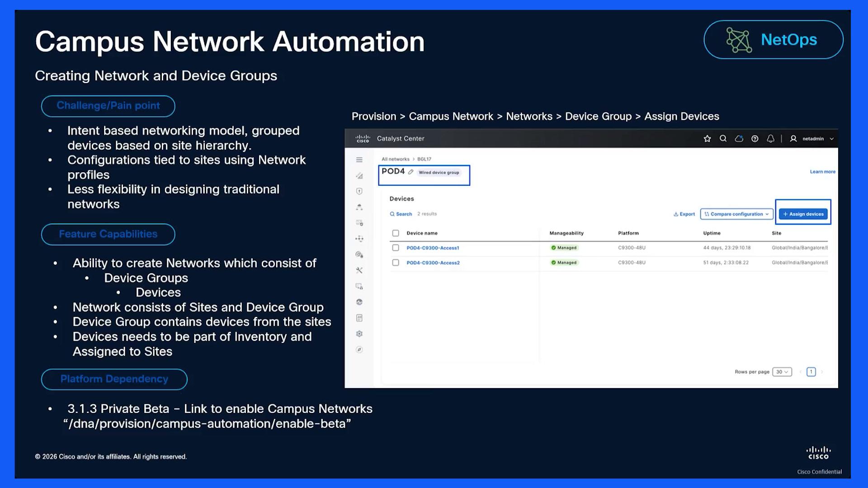Open the Design sidebar icon
868x488 pixels.
(359, 176)
